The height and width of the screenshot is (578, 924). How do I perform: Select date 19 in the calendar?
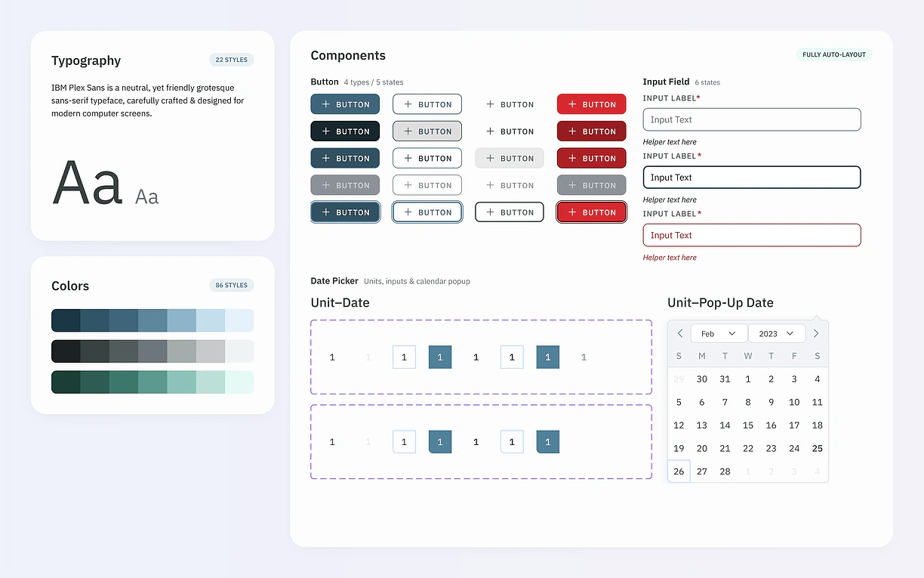679,448
